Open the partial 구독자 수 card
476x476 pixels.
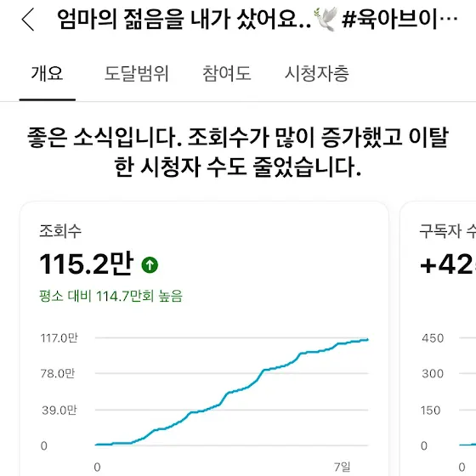coord(438,338)
